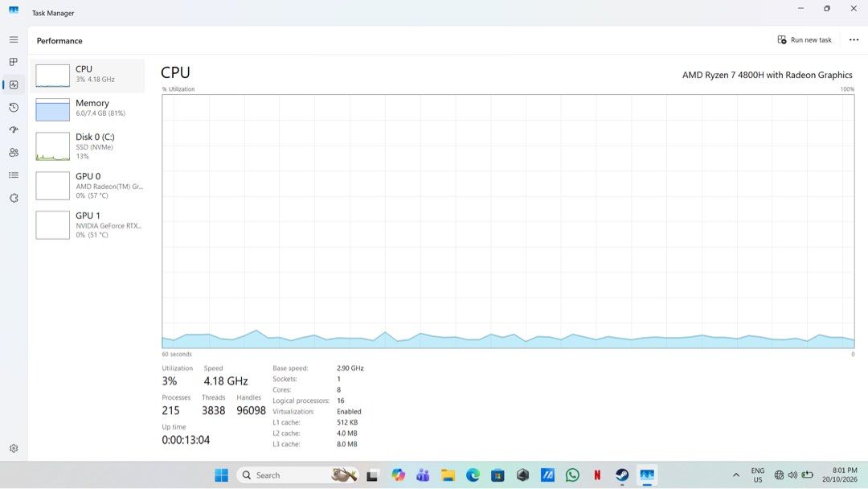Screen dimensions: 868x489
Task: Select the Disk 0 (C:) performance item
Action: (x=88, y=146)
